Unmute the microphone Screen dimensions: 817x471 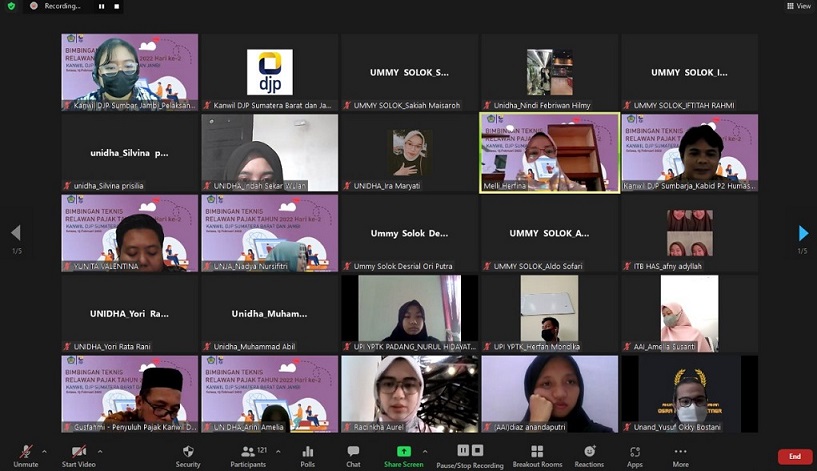(x=25, y=454)
